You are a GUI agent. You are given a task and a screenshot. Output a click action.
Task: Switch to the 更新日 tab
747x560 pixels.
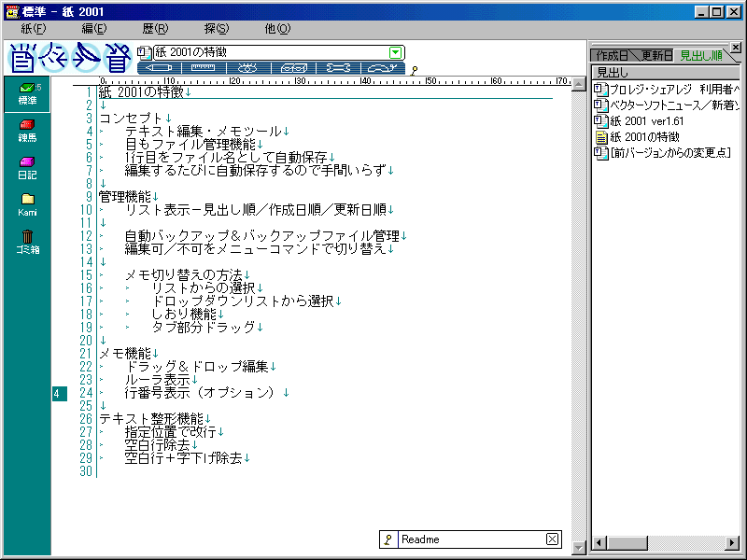pos(656,56)
